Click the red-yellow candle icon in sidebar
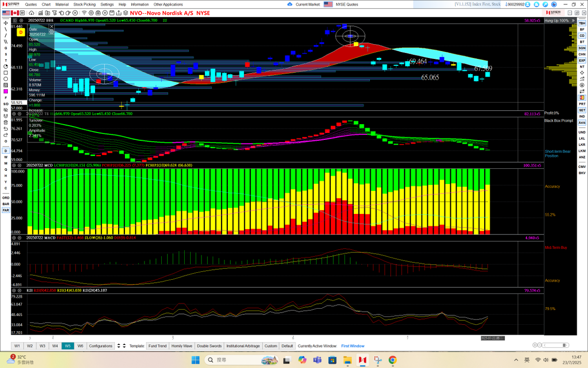 pyautogui.click(x=582, y=98)
